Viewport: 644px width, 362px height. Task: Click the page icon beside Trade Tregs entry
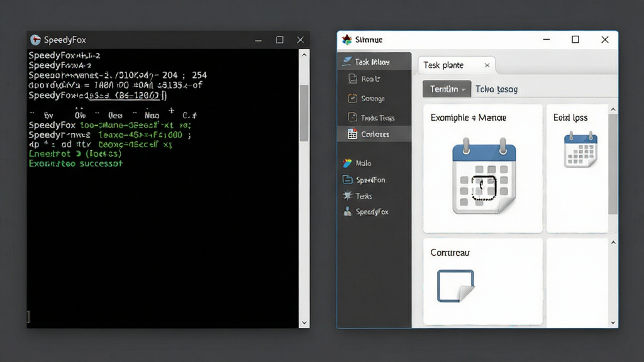352,118
